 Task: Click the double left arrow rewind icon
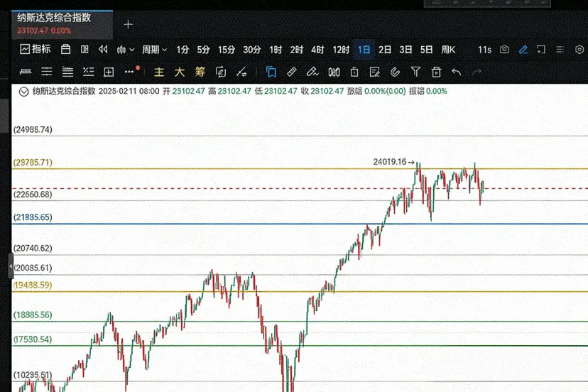click(x=103, y=49)
